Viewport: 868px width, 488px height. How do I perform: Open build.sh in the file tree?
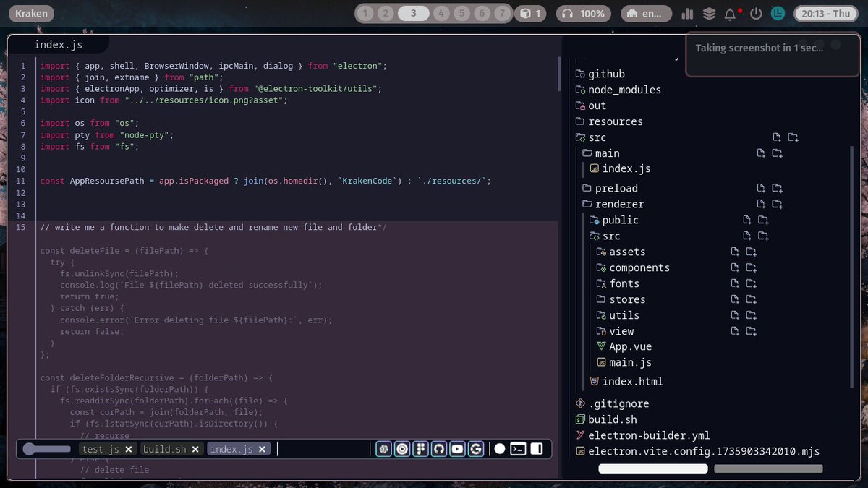tap(605, 419)
